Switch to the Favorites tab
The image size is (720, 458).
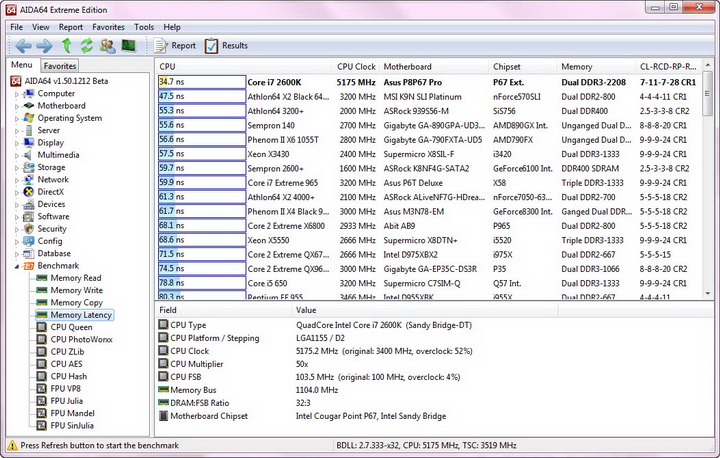(60, 66)
